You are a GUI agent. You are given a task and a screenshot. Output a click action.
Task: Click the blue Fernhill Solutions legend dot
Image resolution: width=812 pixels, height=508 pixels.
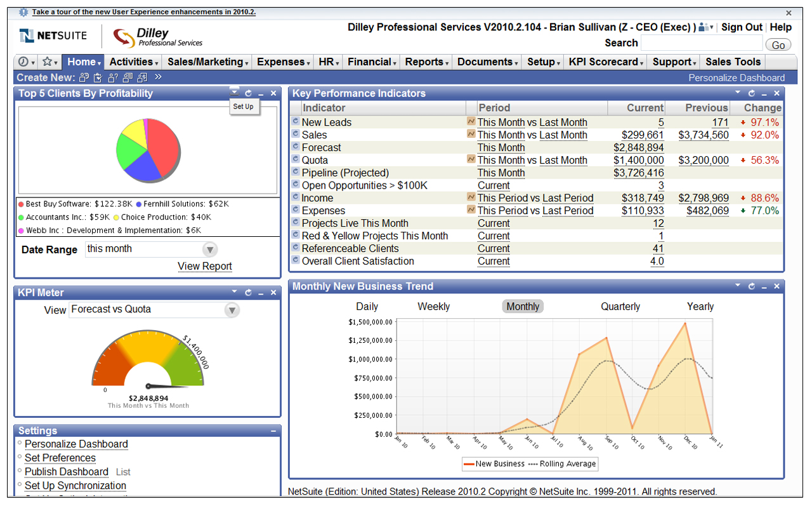(139, 204)
